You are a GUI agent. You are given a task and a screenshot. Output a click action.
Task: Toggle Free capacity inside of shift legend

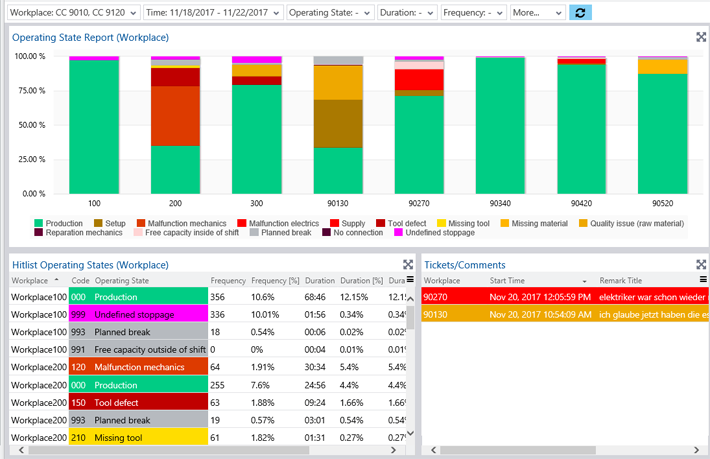(x=187, y=232)
